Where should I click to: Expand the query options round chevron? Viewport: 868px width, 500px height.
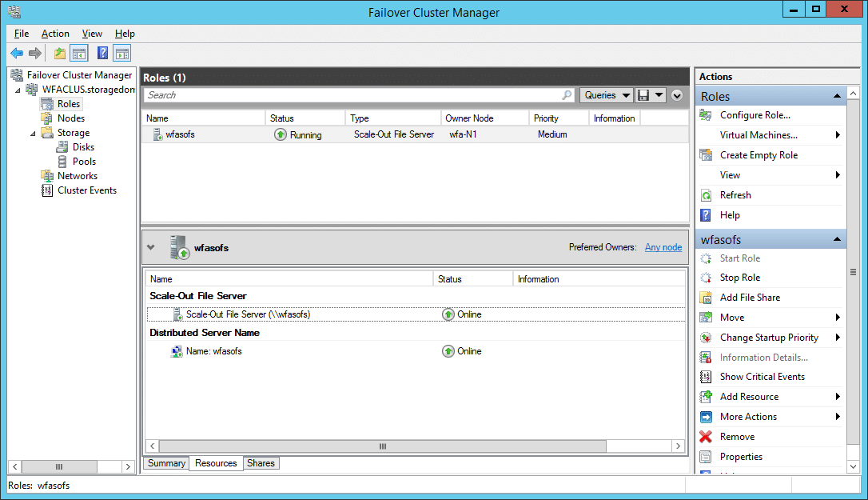click(x=677, y=95)
